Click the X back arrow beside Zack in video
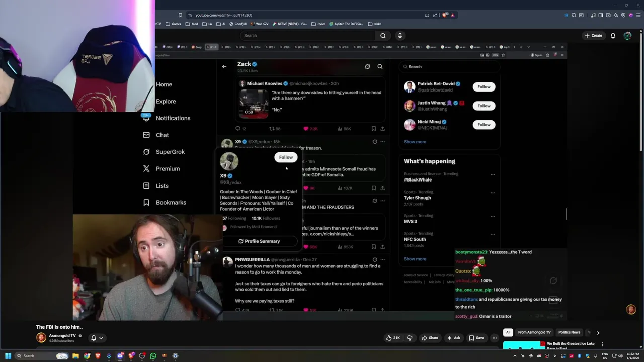 (224, 66)
